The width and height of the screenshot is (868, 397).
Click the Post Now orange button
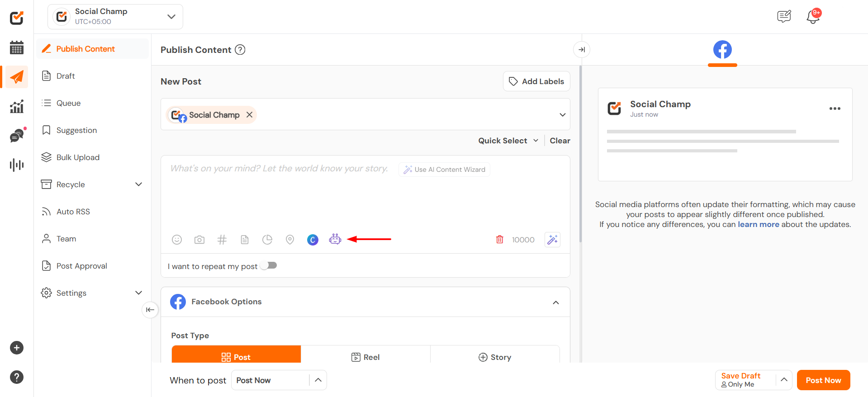823,380
